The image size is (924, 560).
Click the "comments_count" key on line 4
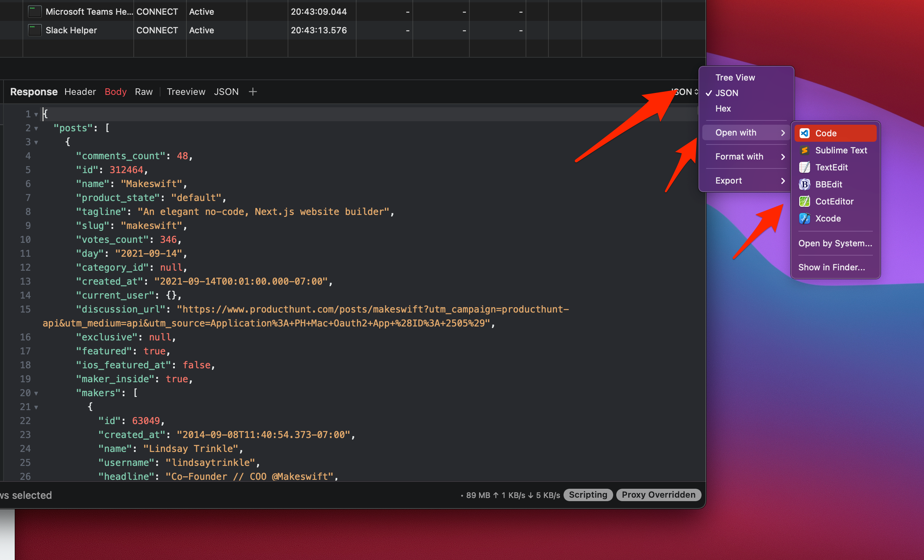[x=121, y=156]
